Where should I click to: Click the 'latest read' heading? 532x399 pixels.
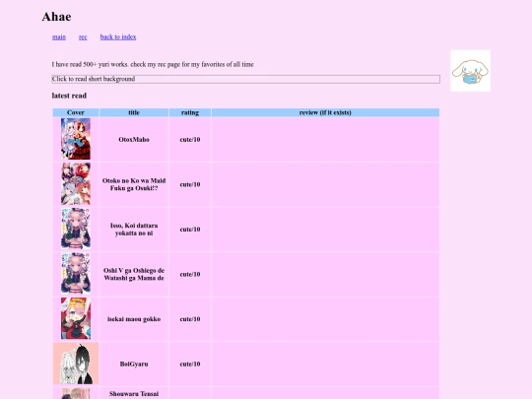[x=69, y=96]
